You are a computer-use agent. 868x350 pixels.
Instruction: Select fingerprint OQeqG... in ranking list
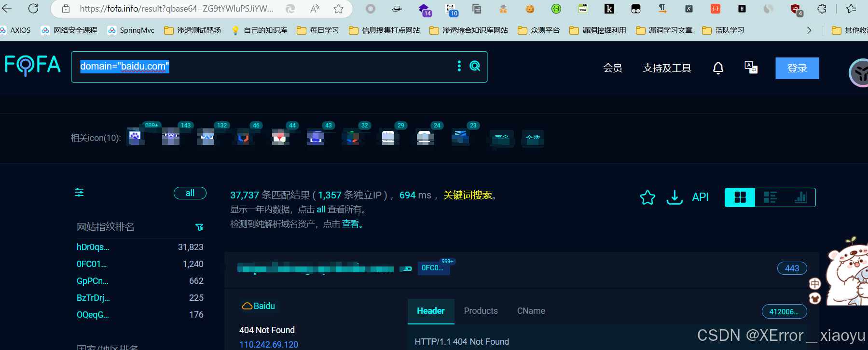(93, 315)
